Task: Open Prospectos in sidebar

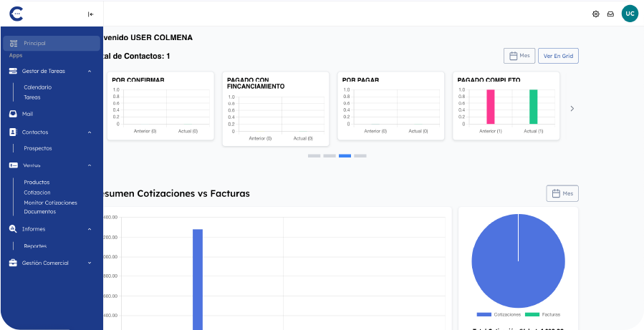Action: (x=38, y=149)
